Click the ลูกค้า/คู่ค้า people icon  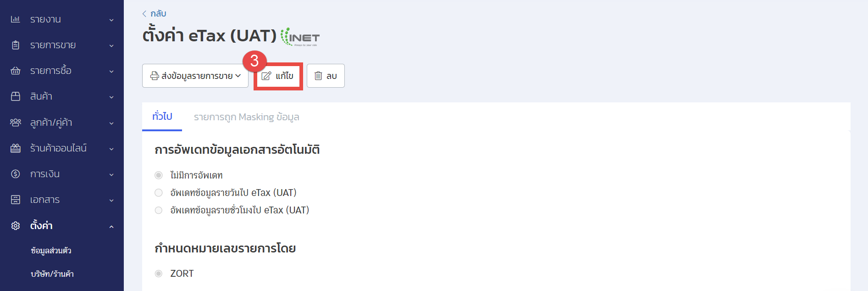point(16,123)
